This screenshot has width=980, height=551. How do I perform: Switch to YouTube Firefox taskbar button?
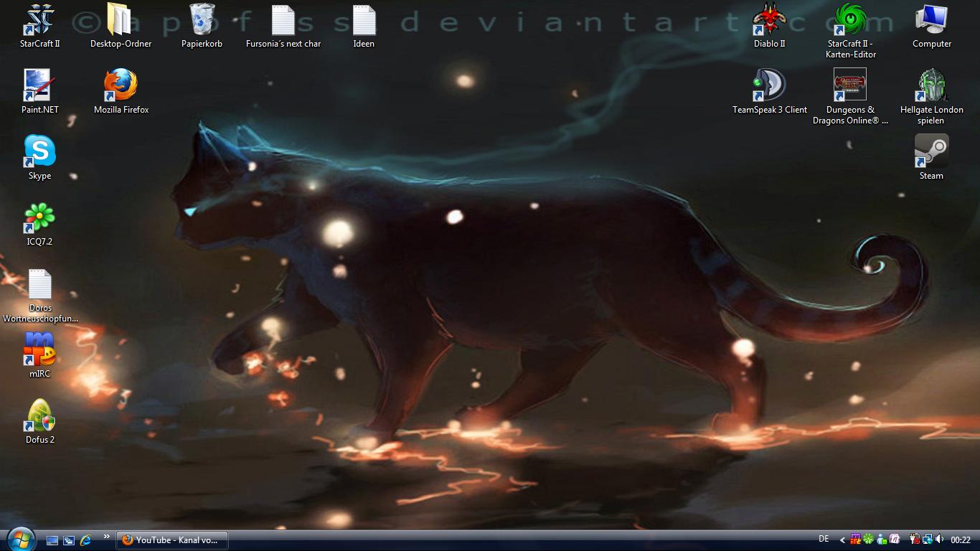coord(172,540)
